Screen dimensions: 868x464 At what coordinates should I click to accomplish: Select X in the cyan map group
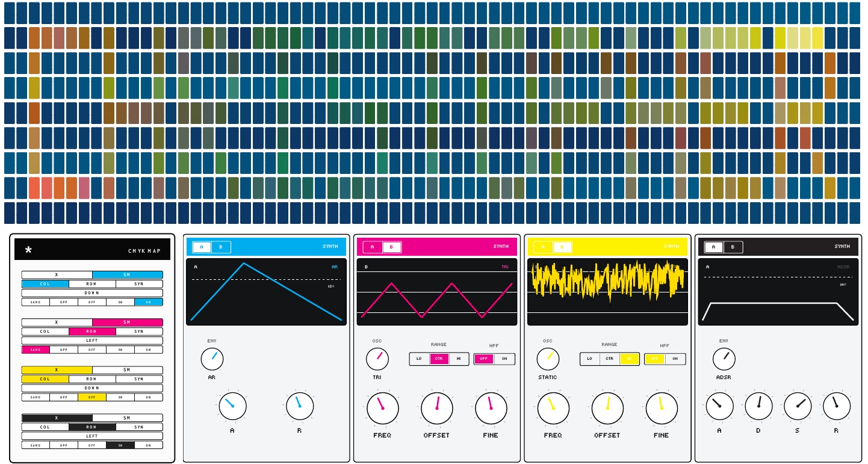coord(57,274)
